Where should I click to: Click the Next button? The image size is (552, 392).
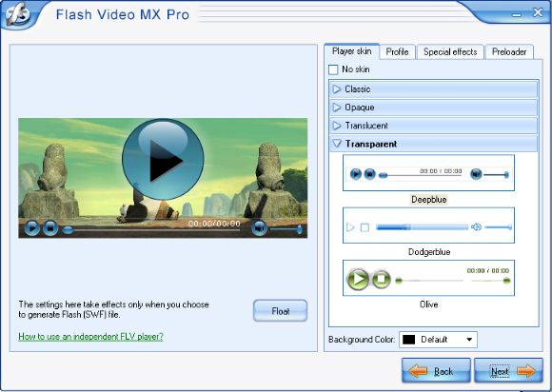pyautogui.click(x=509, y=371)
